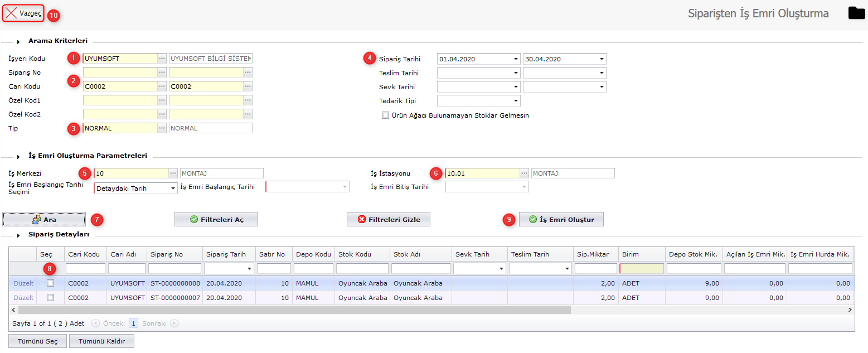Open Sevk Tarihi end date dropdown

[x=602, y=87]
